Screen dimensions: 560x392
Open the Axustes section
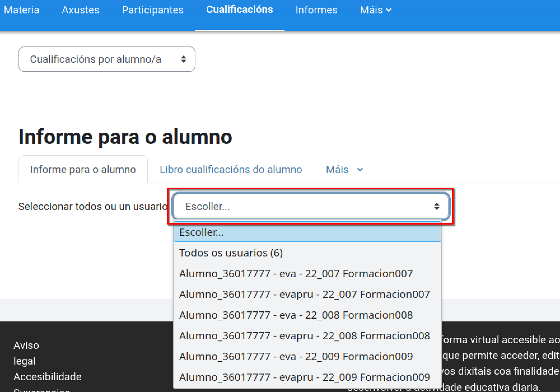[x=80, y=10]
